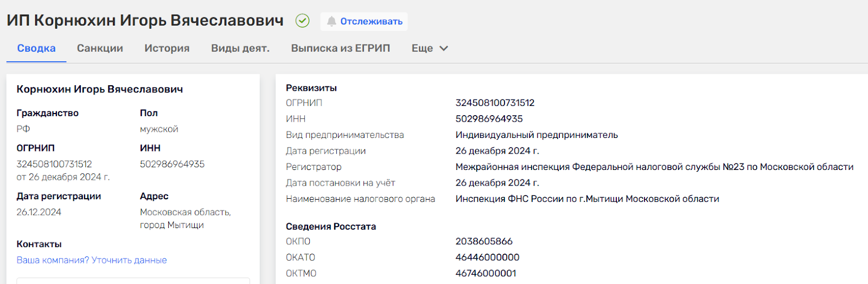This screenshot has height=284, width=868.
Task: Click the green verified checkmark icon
Action: tap(302, 21)
